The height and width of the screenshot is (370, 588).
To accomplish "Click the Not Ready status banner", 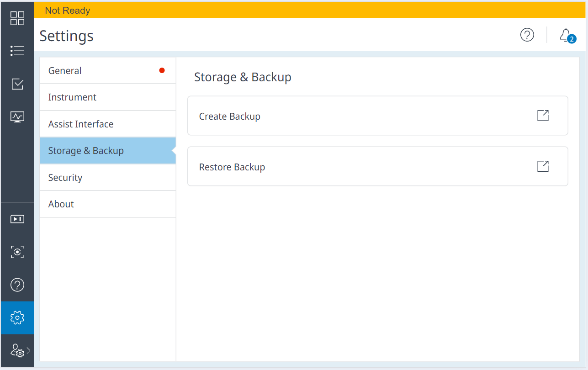I will point(310,11).
